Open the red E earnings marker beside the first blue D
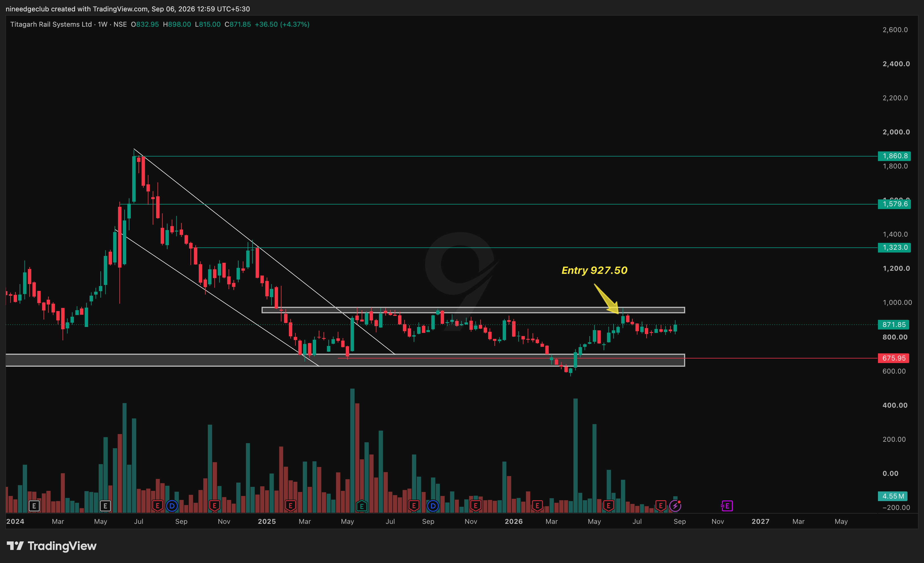 158,506
